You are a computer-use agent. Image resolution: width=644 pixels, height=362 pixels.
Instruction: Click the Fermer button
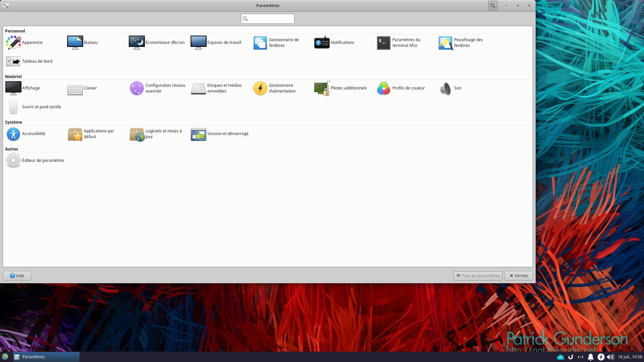coord(519,276)
